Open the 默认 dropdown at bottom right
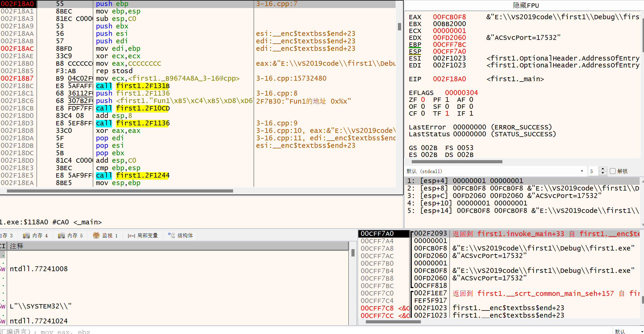The width and height of the screenshot is (644, 334). pos(628,331)
